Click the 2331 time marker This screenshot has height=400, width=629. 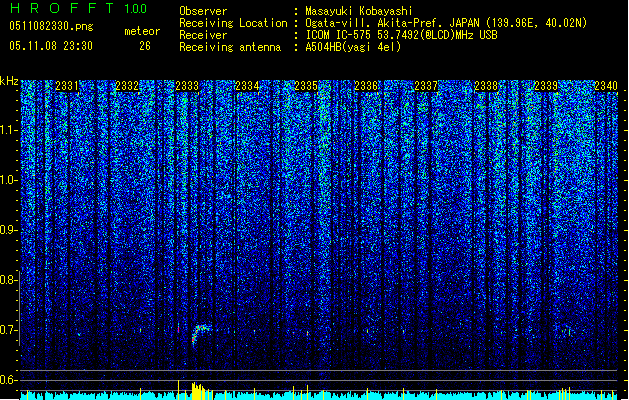(x=67, y=86)
